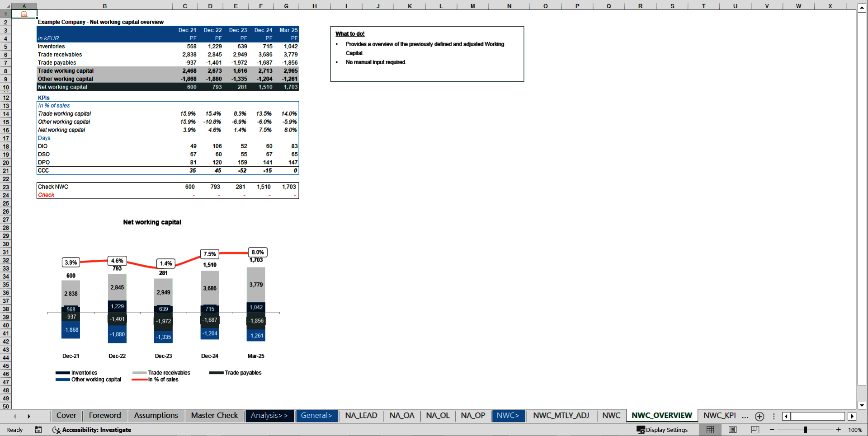Click the left sheet-scroll arrow

15,416
